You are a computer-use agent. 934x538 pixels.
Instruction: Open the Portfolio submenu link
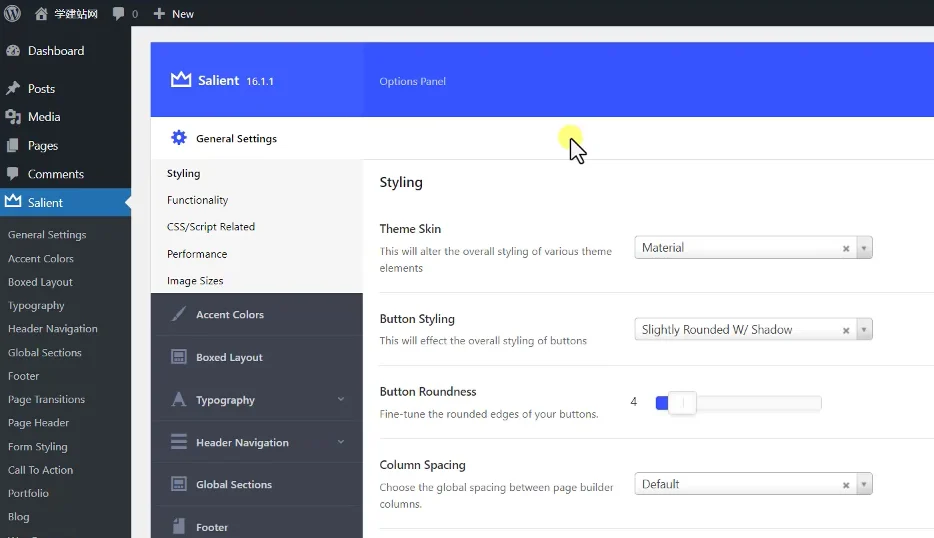tap(28, 493)
